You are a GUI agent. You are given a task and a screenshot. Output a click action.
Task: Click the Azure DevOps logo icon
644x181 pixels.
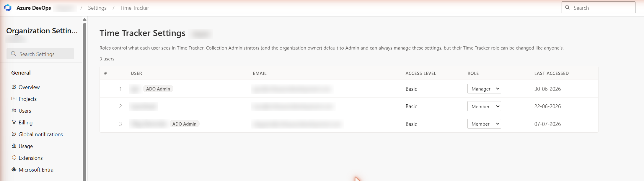8,8
